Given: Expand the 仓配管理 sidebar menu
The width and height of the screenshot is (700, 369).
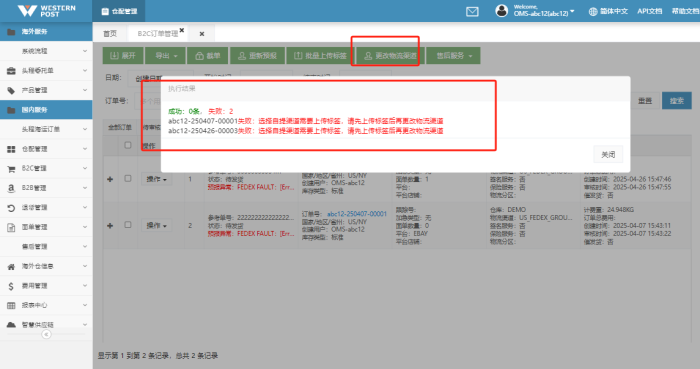Looking at the screenshot, I should point(46,149).
